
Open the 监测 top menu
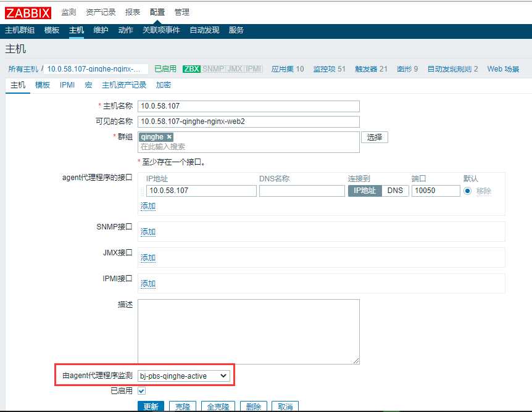pyautogui.click(x=69, y=12)
